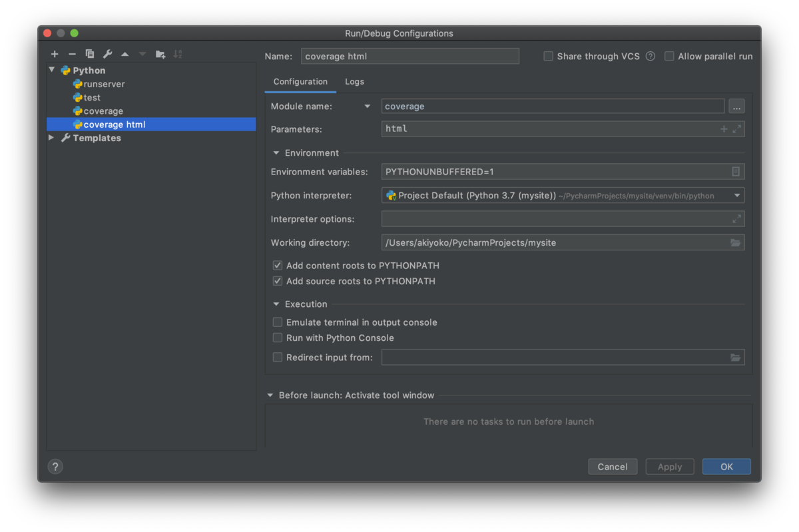The image size is (799, 532).
Task: Copy the configuration using the duplicate icon
Action: [x=90, y=54]
